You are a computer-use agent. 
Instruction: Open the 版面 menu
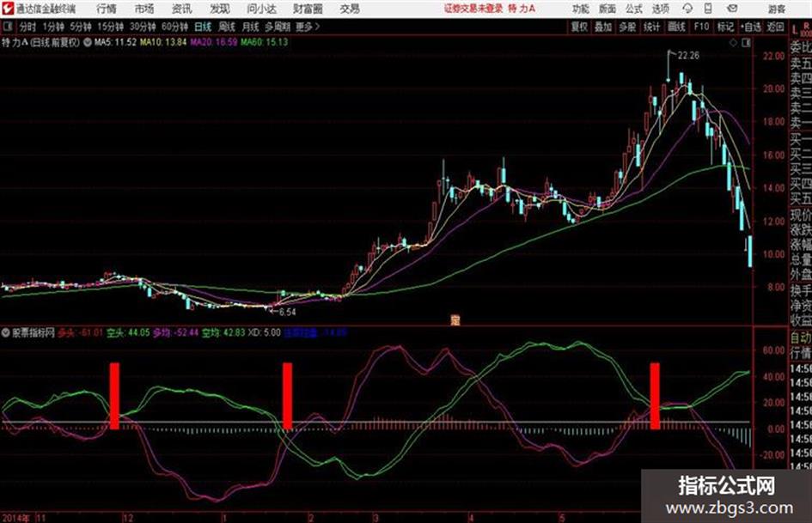click(607, 9)
